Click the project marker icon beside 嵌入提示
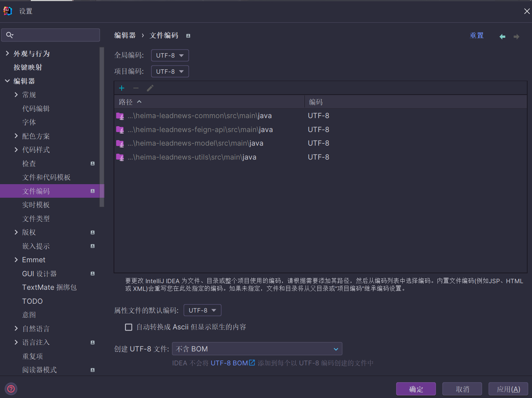The width and height of the screenshot is (532, 398). (x=93, y=246)
